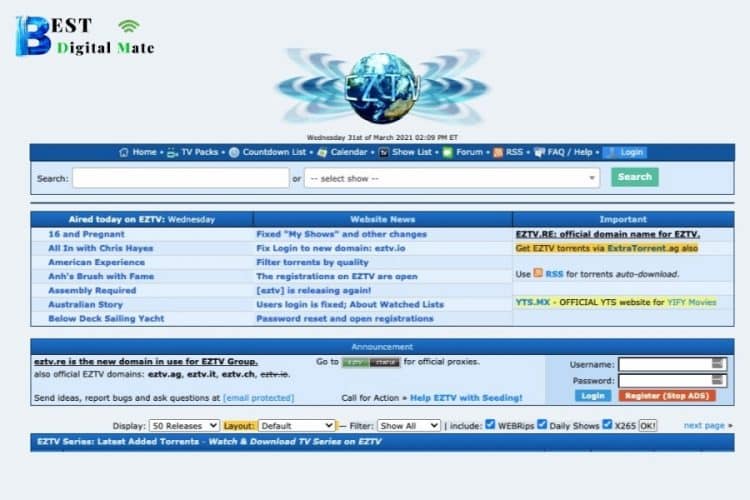Open Home in the navigation bar
This screenshot has height=500, width=750.
(x=144, y=152)
